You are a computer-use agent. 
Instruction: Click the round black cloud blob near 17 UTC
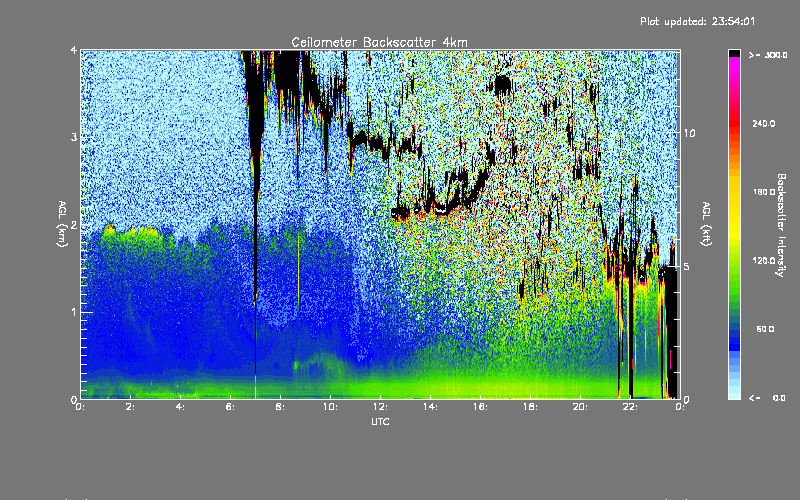(x=503, y=85)
